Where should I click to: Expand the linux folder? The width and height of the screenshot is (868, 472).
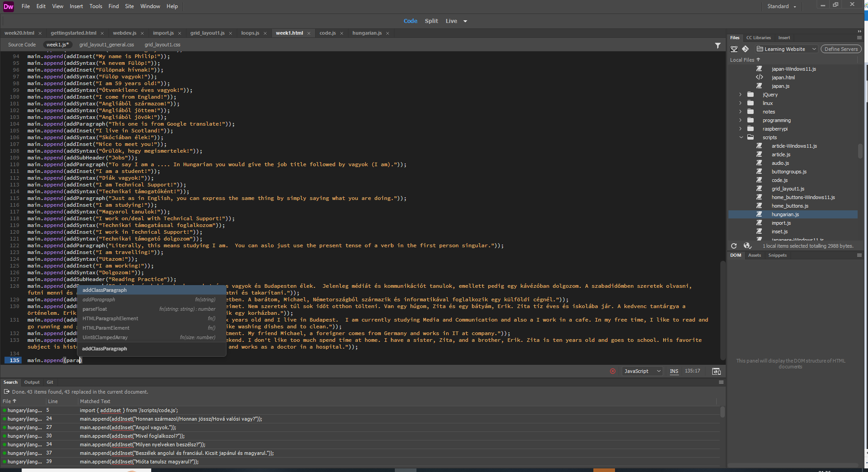coord(741,103)
